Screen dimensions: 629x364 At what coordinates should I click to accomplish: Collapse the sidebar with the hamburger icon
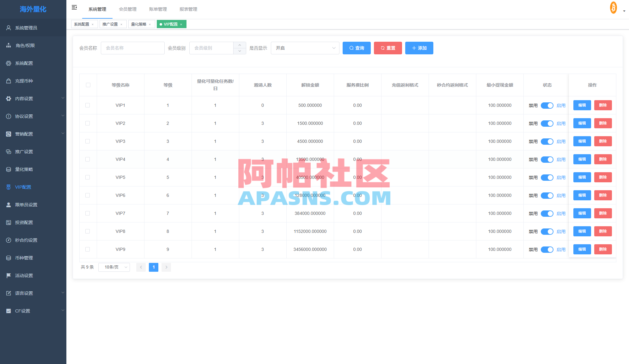74,7
